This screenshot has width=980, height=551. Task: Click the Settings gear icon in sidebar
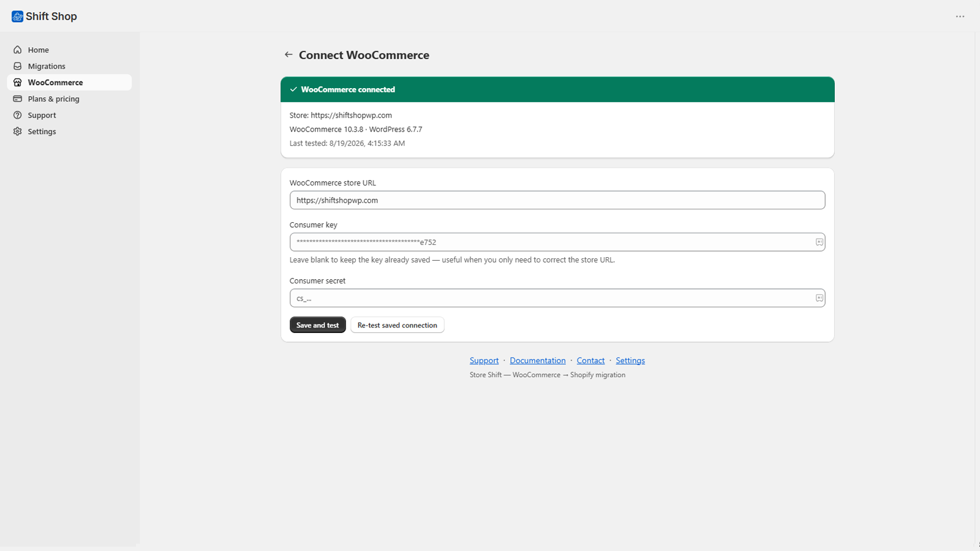(x=18, y=131)
